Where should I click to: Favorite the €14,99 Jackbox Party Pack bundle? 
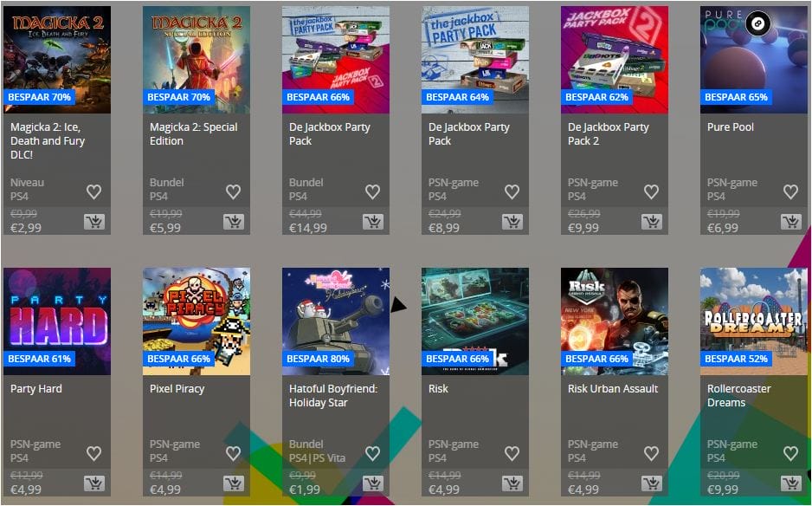(372, 191)
